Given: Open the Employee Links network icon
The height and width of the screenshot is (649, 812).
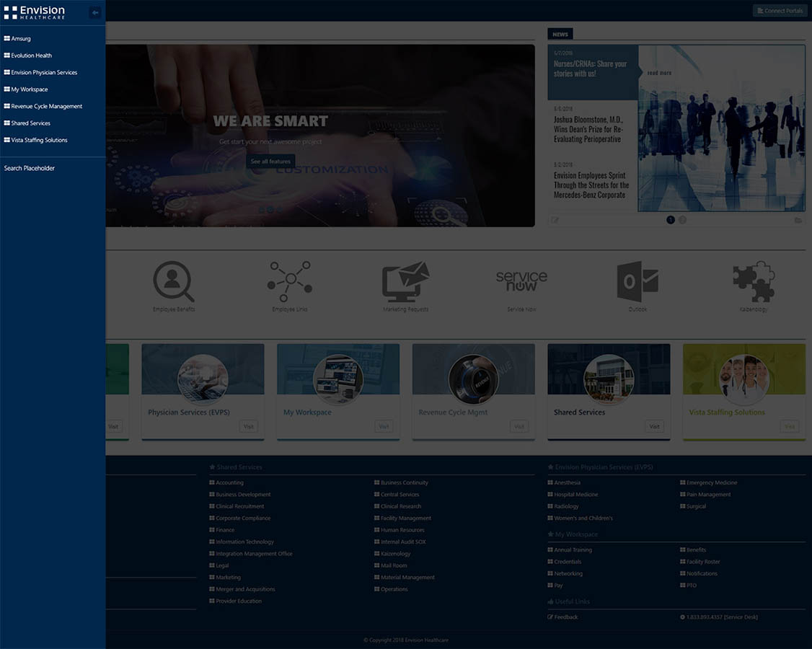Looking at the screenshot, I should (289, 281).
